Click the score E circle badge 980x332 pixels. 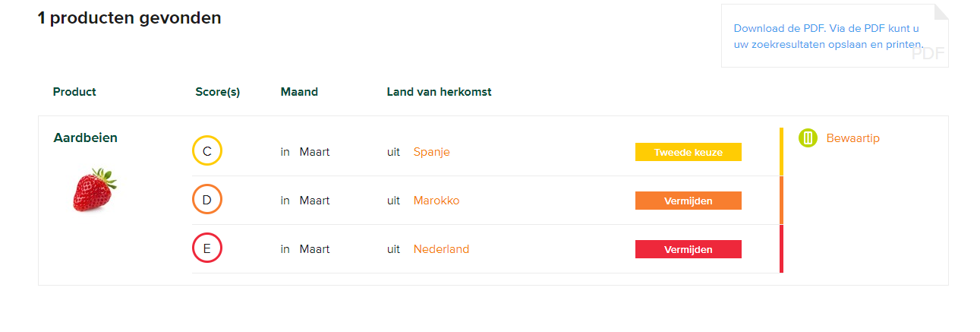coord(207,248)
